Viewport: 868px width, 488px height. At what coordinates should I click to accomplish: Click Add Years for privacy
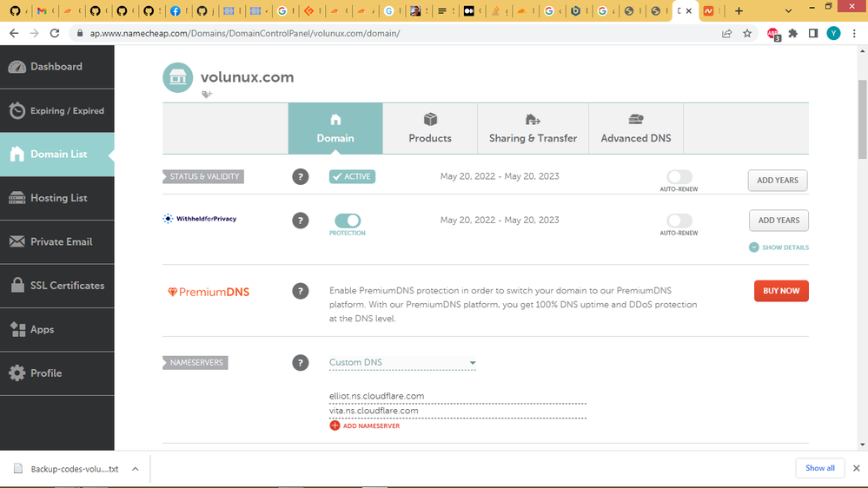pyautogui.click(x=779, y=221)
